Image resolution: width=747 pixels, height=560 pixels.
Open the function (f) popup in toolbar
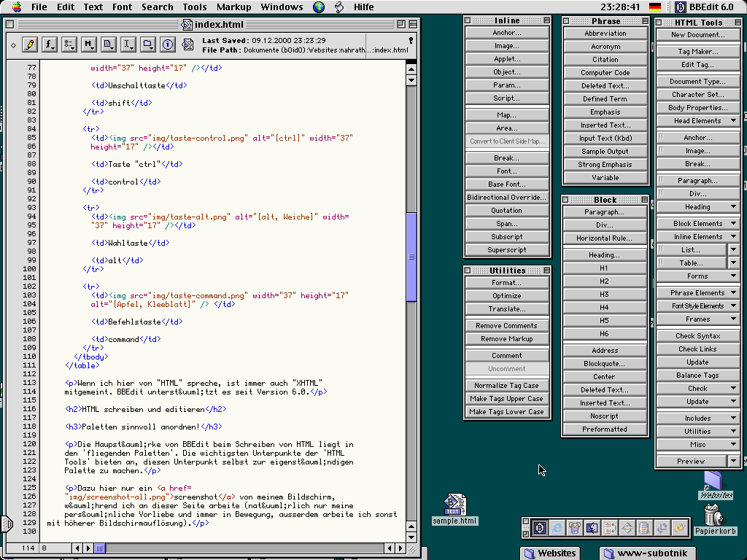(49, 44)
